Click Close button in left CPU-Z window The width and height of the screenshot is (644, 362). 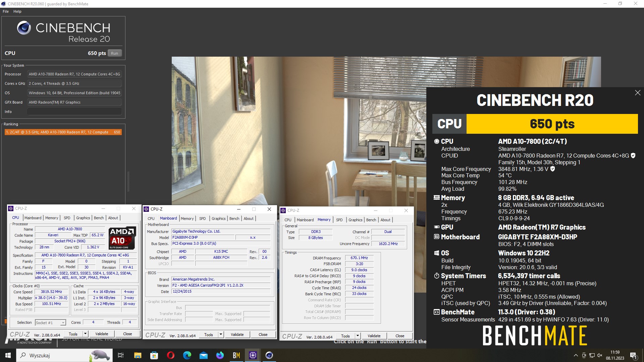(127, 334)
